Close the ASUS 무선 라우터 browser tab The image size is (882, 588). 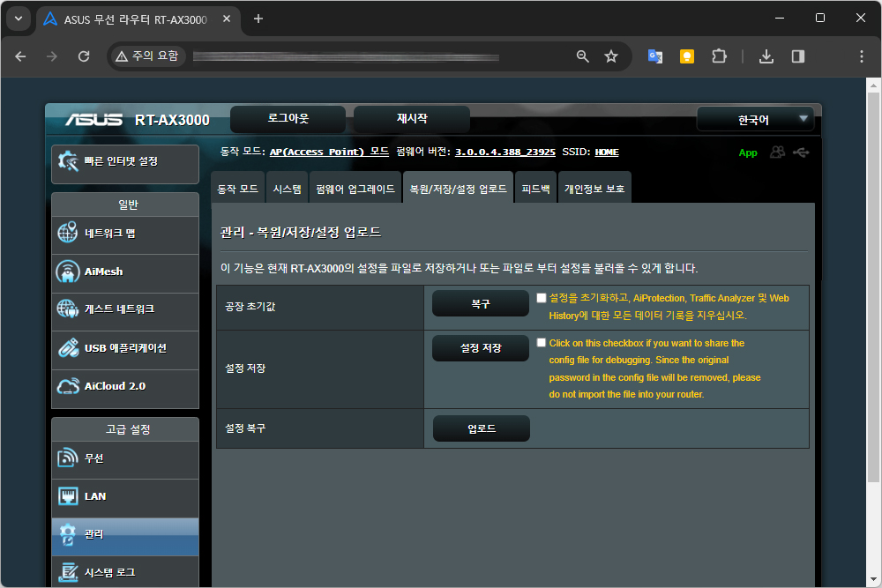(x=226, y=19)
